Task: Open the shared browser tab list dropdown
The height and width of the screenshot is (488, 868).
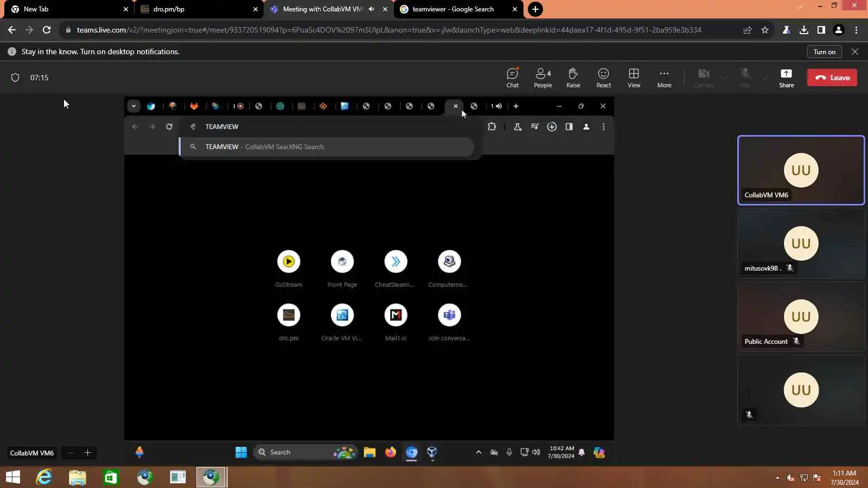Action: [133, 106]
